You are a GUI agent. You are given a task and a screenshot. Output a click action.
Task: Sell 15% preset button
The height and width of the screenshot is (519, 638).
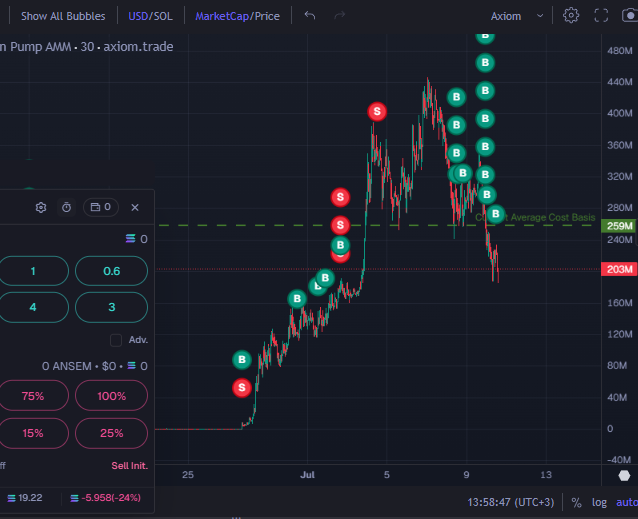pos(33,433)
